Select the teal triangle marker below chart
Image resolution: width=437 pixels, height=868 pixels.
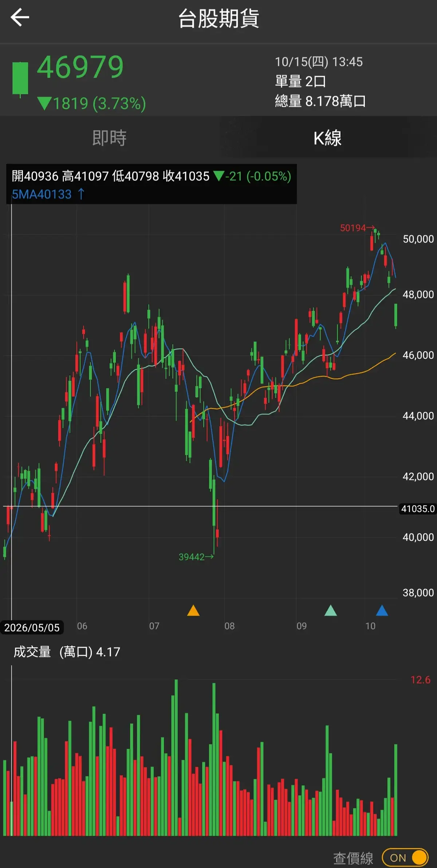(331, 610)
